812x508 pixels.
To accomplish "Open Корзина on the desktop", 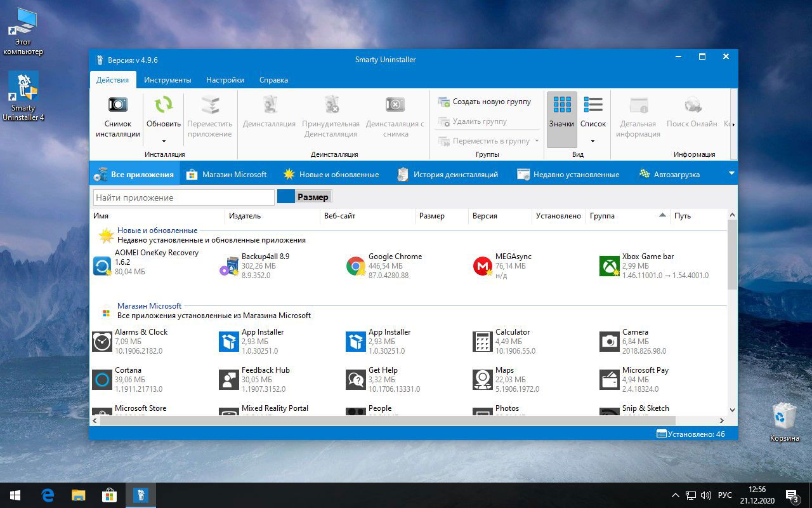I will click(x=784, y=422).
